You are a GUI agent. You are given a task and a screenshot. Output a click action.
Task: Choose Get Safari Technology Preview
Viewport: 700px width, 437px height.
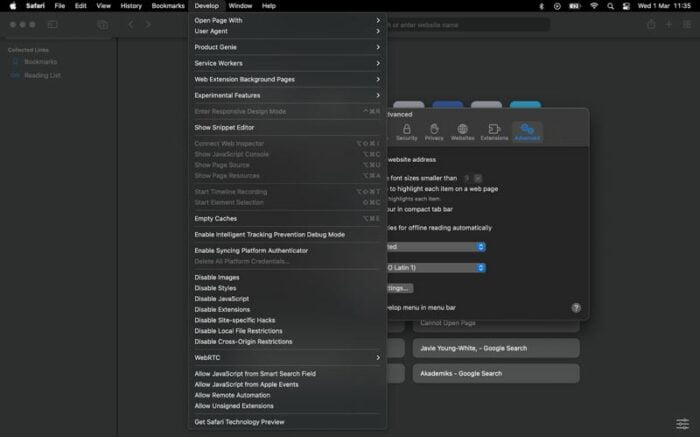[x=287, y=422]
